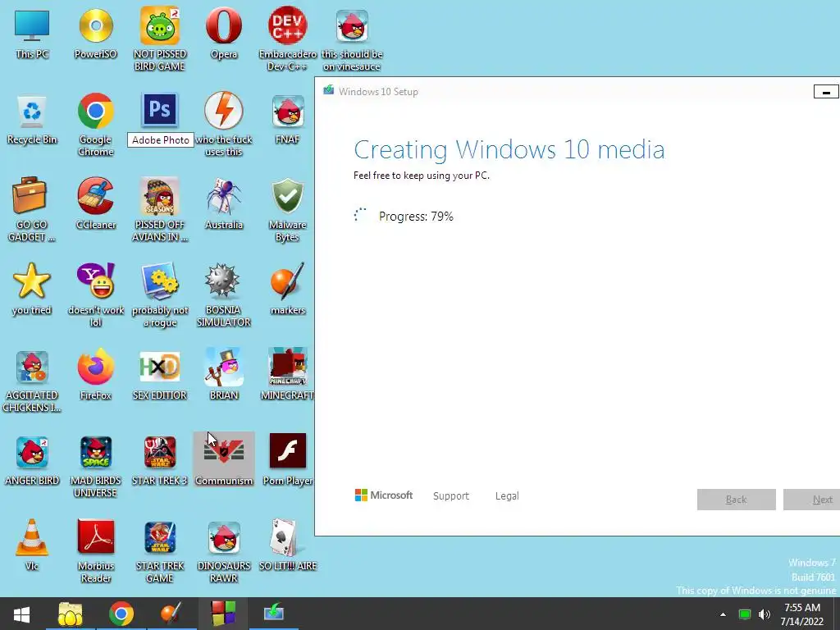Click the Support link in Setup

click(451, 496)
